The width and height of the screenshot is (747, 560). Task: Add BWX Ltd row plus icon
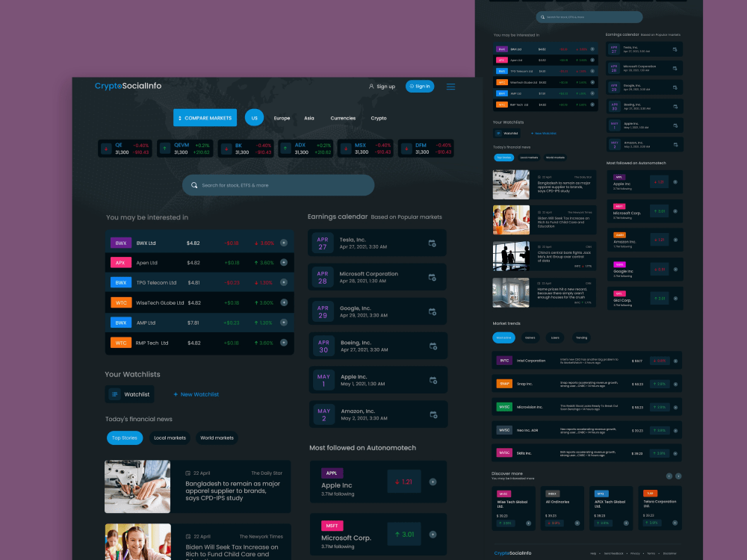284,243
